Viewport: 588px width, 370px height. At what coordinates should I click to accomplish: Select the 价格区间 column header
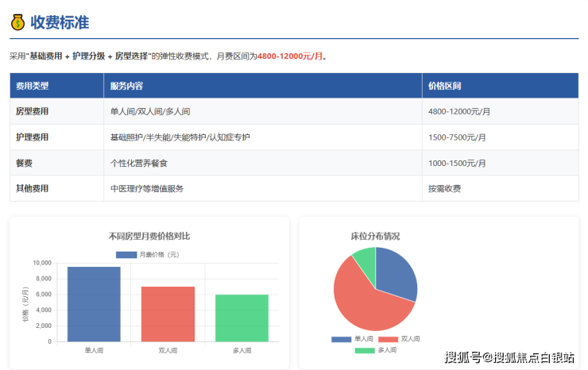[444, 86]
